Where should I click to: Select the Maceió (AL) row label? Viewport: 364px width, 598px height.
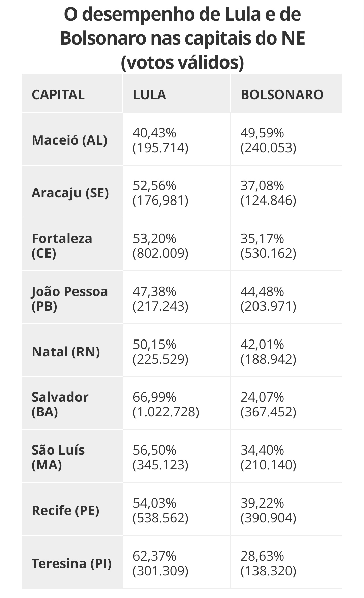pyautogui.click(x=69, y=140)
